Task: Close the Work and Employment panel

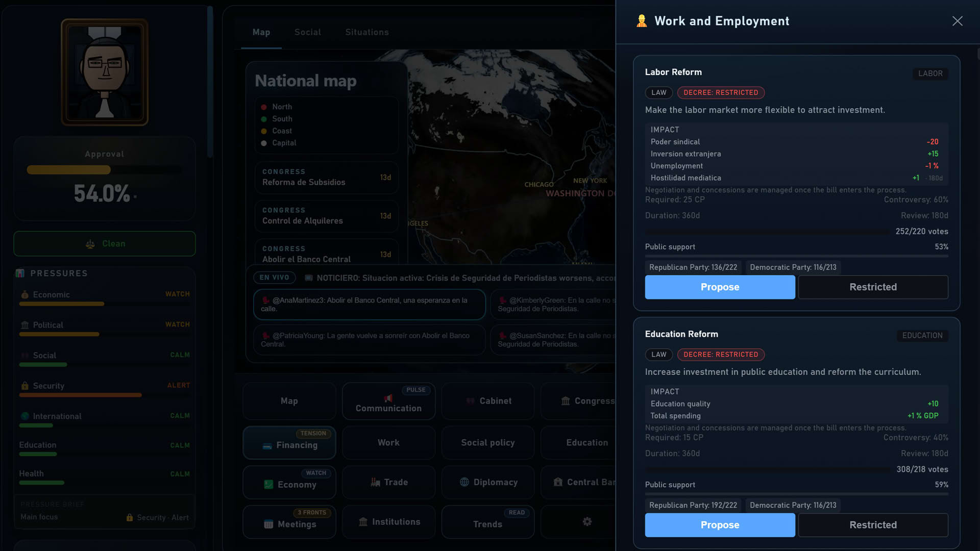Action: click(957, 21)
